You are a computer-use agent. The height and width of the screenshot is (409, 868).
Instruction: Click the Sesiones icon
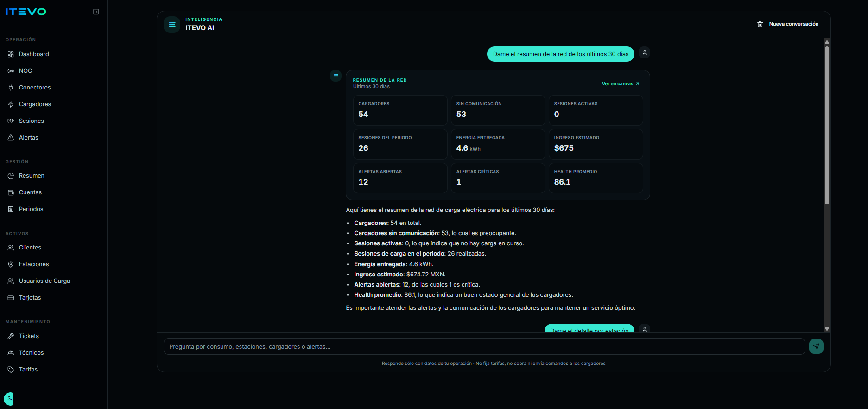click(x=11, y=121)
